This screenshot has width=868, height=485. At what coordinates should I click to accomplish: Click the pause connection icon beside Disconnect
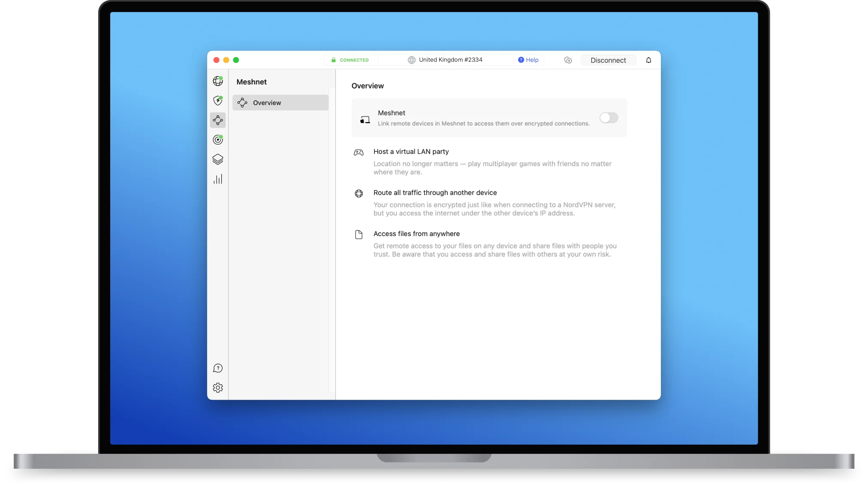568,60
